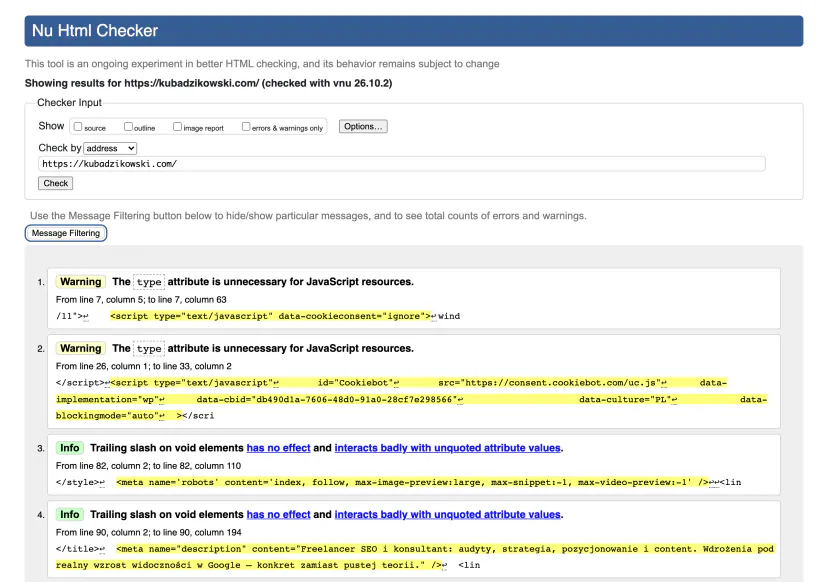This screenshot has width=828, height=582.
Task: Click the Warning badge in message 2
Action: point(81,349)
